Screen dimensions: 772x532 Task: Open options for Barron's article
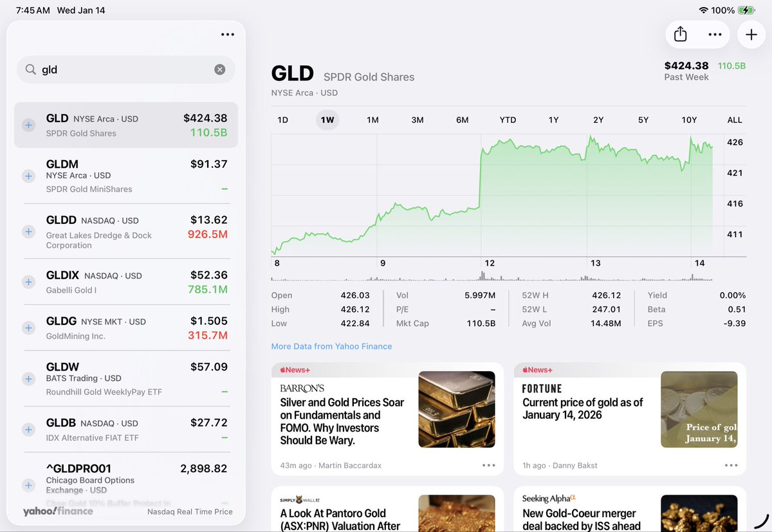(488, 465)
